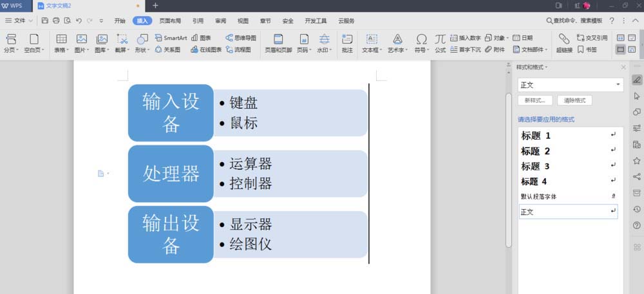
Task: Insert a bookmark (书签)
Action: (587, 50)
